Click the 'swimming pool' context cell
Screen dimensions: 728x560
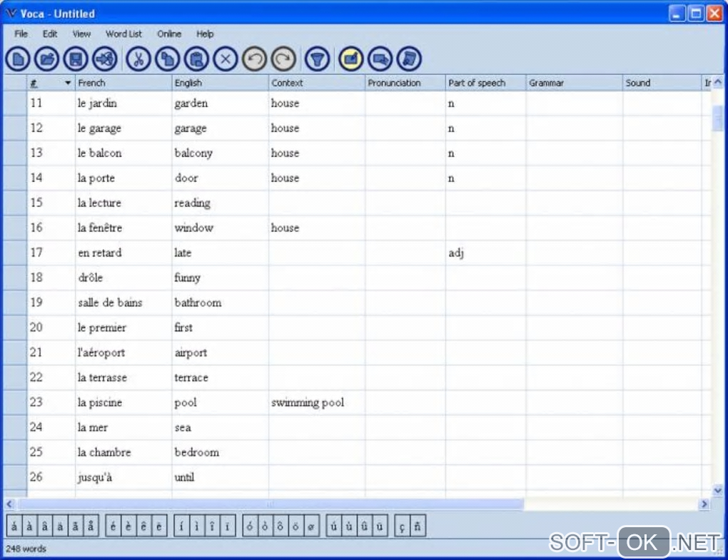[317, 402]
